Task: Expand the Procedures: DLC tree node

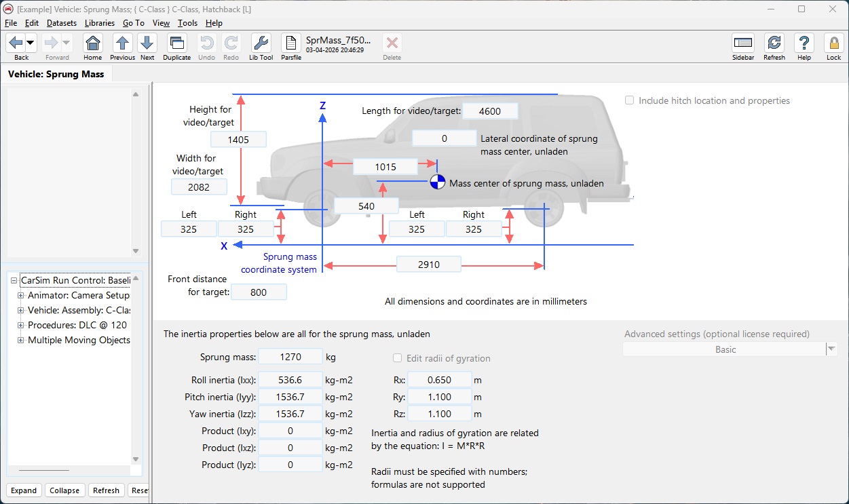Action: point(20,325)
